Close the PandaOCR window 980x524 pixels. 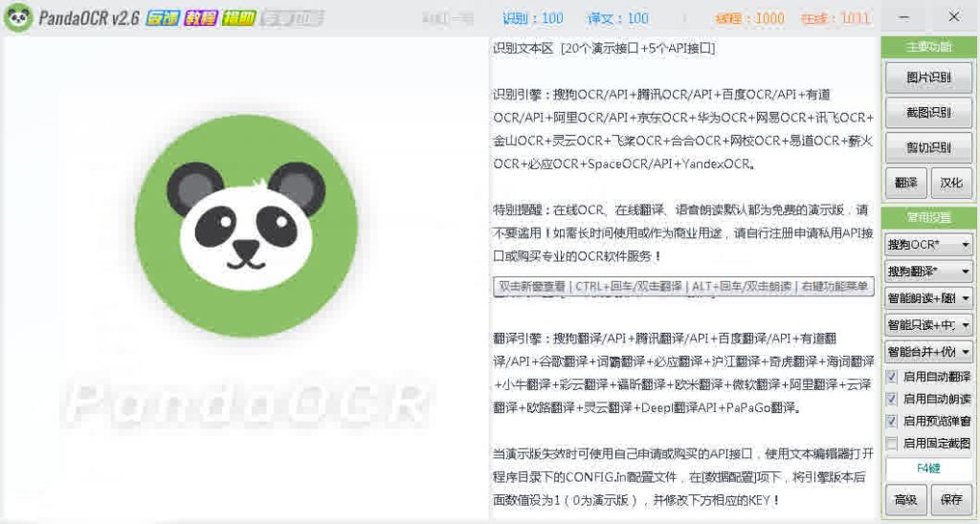click(954, 17)
